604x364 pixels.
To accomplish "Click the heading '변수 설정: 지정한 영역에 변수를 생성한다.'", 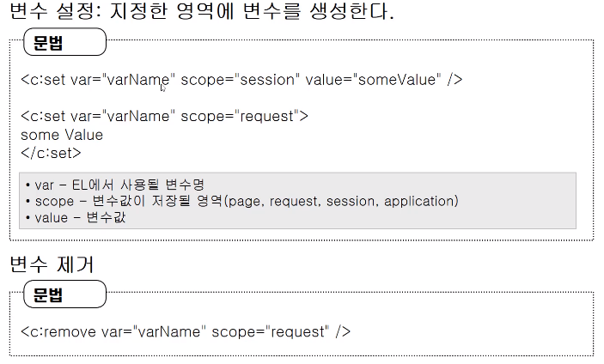I will click(x=201, y=10).
